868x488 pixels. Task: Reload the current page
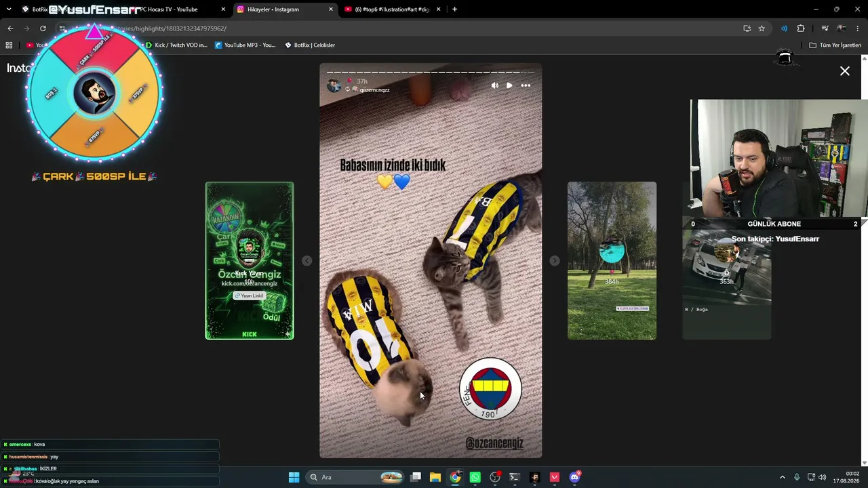coord(43,28)
